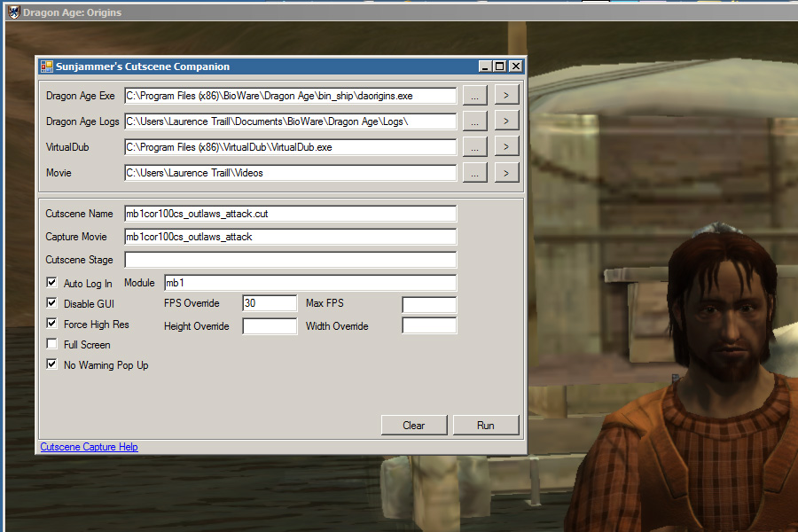The width and height of the screenshot is (798, 532).
Task: Click the FPS Override field
Action: coord(270,303)
